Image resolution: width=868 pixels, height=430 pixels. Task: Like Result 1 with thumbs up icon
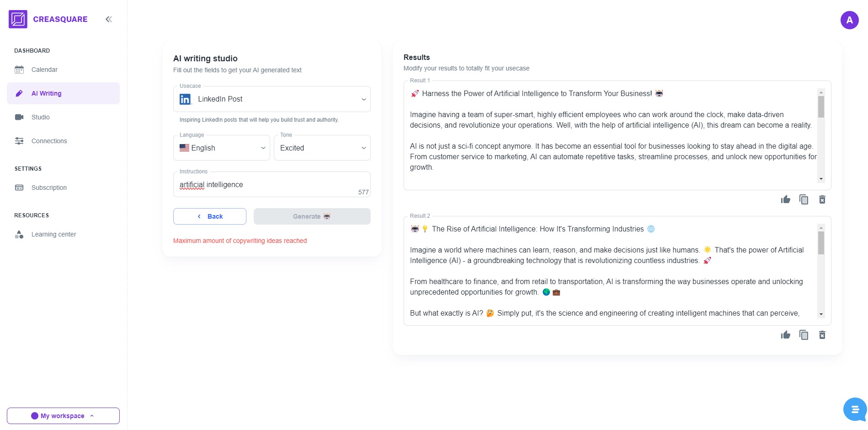click(785, 199)
